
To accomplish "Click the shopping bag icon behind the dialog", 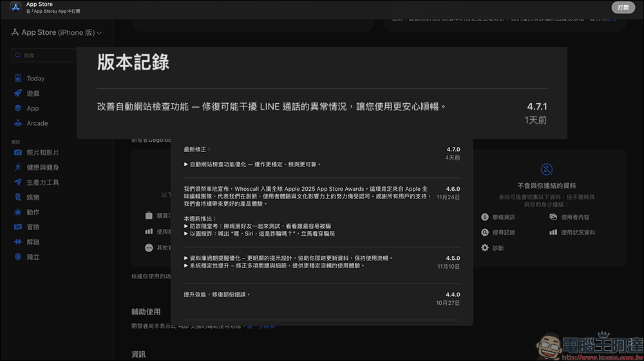I will click(x=149, y=215).
